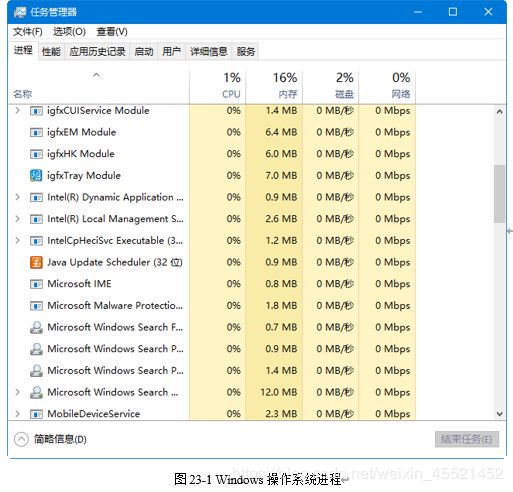513x492 pixels.
Task: Click the 7.0 MB memory value
Action: click(281, 176)
